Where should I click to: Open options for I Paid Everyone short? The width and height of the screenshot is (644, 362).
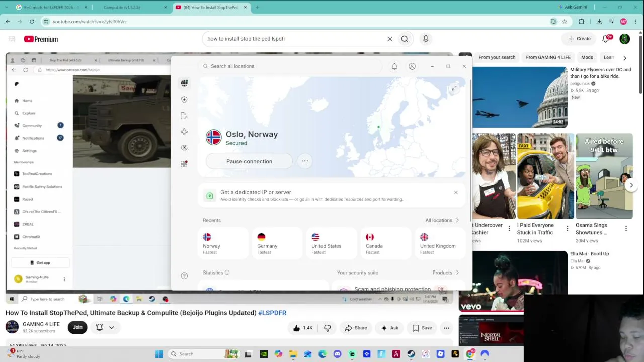(568, 229)
